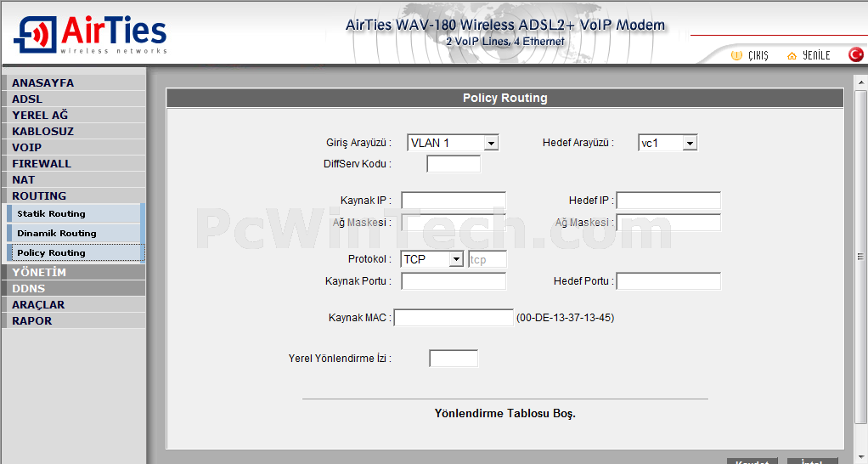Click the Policy Routing panel header
Image resolution: width=868 pixels, height=464 pixels.
click(504, 98)
